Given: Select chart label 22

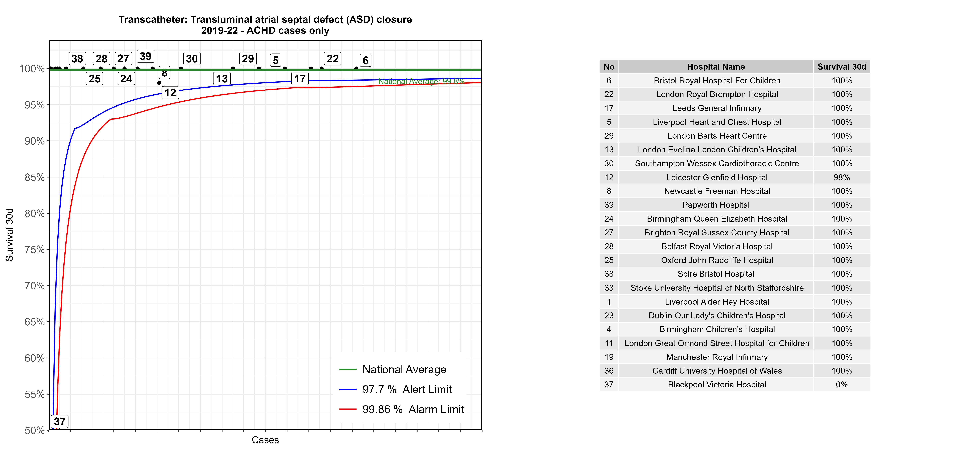Looking at the screenshot, I should 332,59.
